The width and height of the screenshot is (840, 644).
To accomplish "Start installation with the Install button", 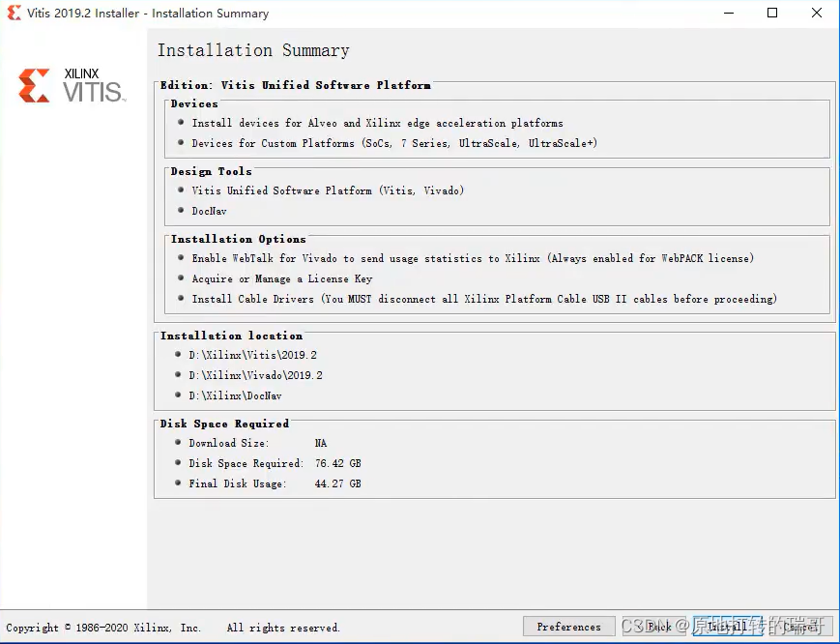I will 728,627.
